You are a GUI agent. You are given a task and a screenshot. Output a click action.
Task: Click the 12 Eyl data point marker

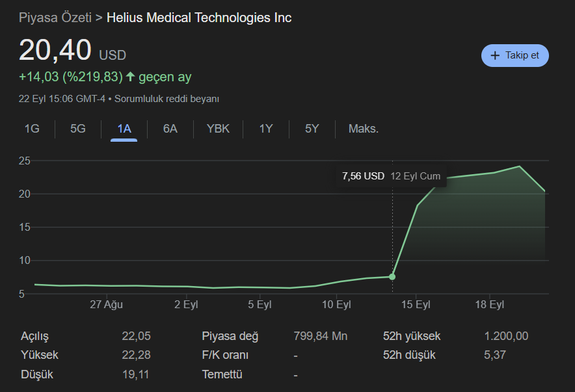pos(392,277)
